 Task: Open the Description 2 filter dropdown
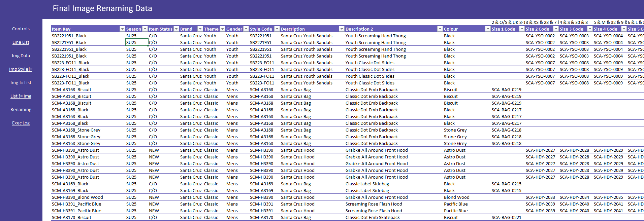pos(440,29)
